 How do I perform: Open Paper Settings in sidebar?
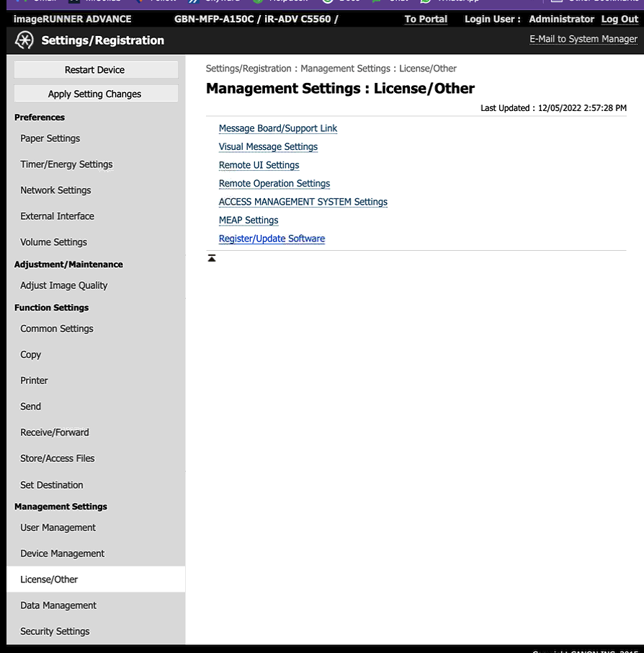(x=50, y=138)
